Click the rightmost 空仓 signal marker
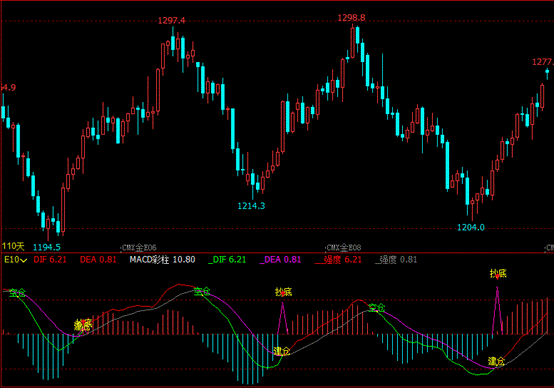The width and height of the screenshot is (554, 388). [x=377, y=307]
